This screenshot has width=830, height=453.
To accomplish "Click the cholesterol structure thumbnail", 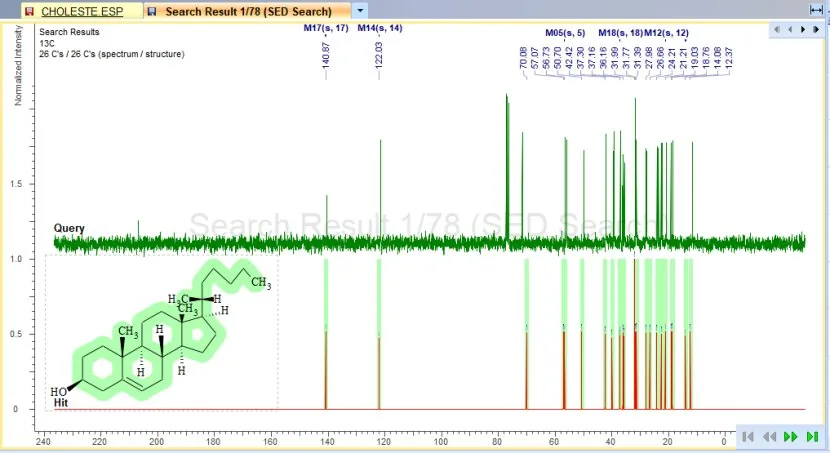I will click(x=161, y=332).
